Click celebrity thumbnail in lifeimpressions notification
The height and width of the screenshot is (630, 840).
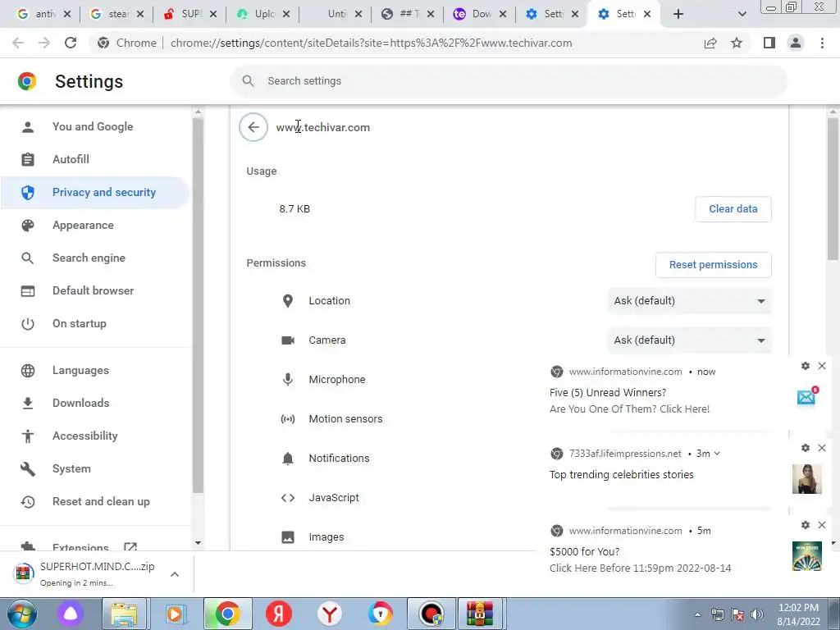coord(806,479)
